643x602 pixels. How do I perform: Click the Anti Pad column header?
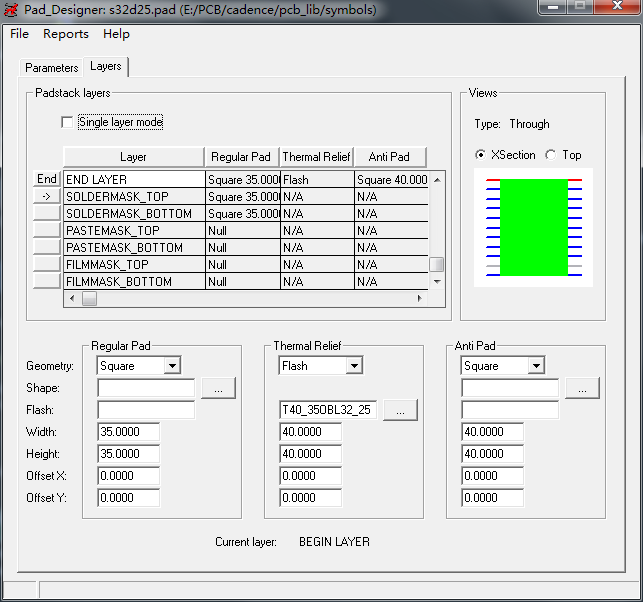click(390, 157)
